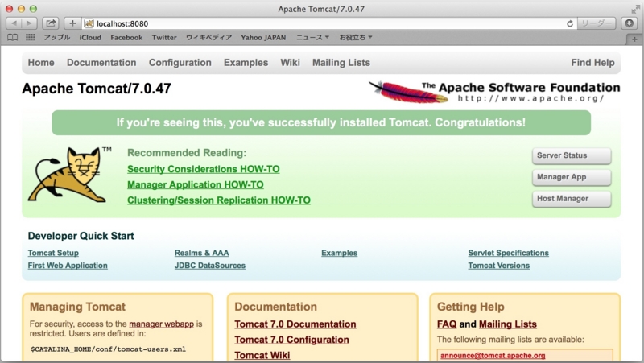The width and height of the screenshot is (644, 363).
Task: Open the First Web Application link
Action: point(68,266)
